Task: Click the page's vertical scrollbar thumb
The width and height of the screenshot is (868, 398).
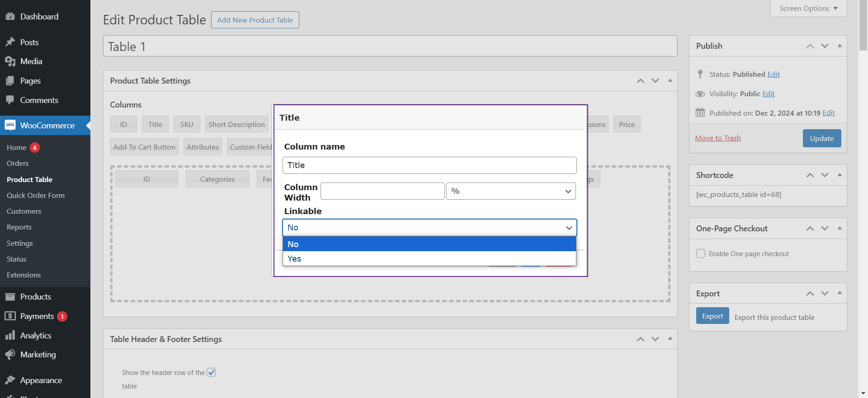Action: click(863, 27)
